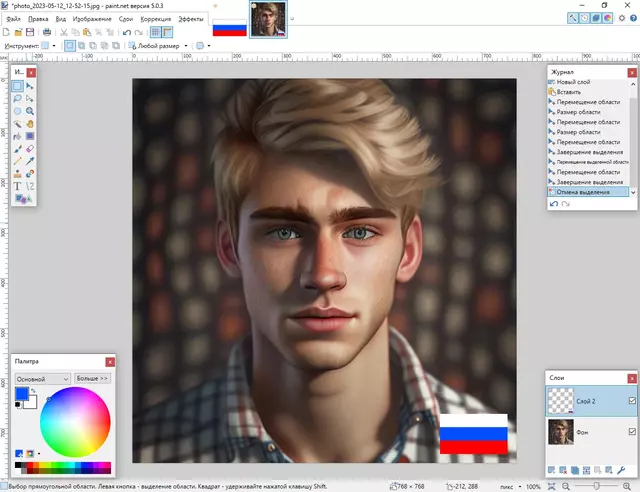Click the Save diskette icon
The height and width of the screenshot is (492, 640).
pyautogui.click(x=30, y=32)
